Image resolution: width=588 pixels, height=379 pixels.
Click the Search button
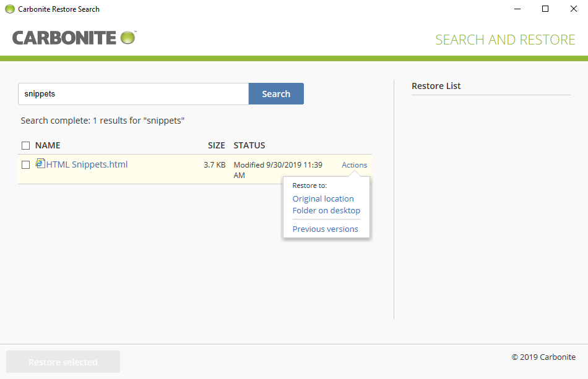pyautogui.click(x=276, y=93)
